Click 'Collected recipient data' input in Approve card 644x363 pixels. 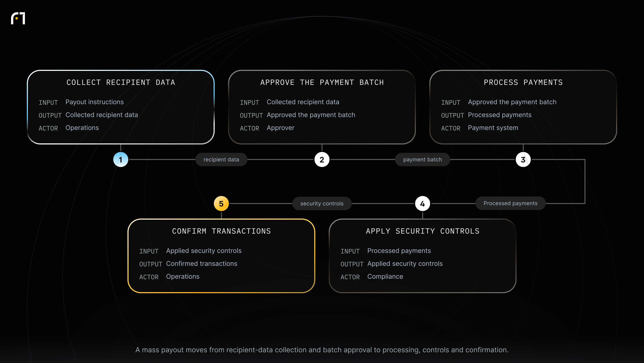point(303,102)
